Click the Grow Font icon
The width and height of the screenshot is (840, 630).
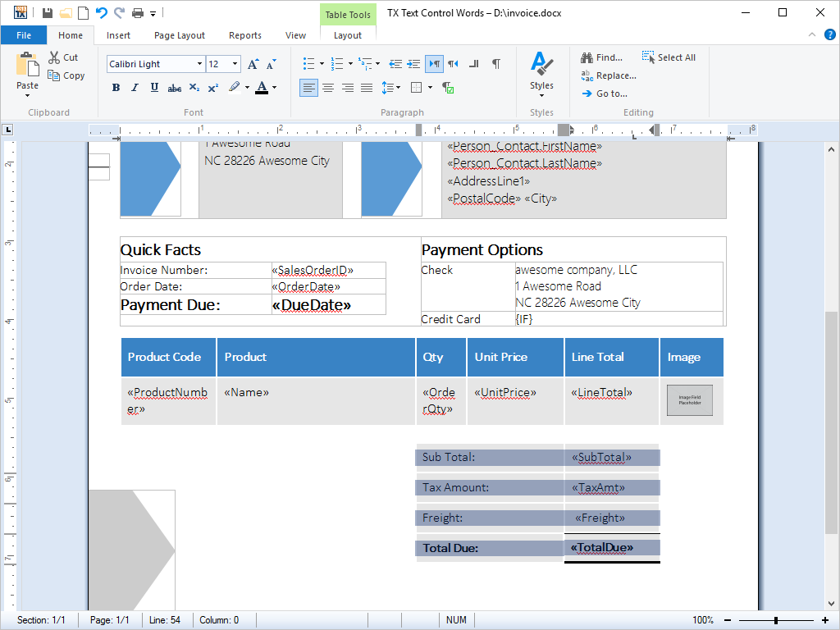[253, 64]
